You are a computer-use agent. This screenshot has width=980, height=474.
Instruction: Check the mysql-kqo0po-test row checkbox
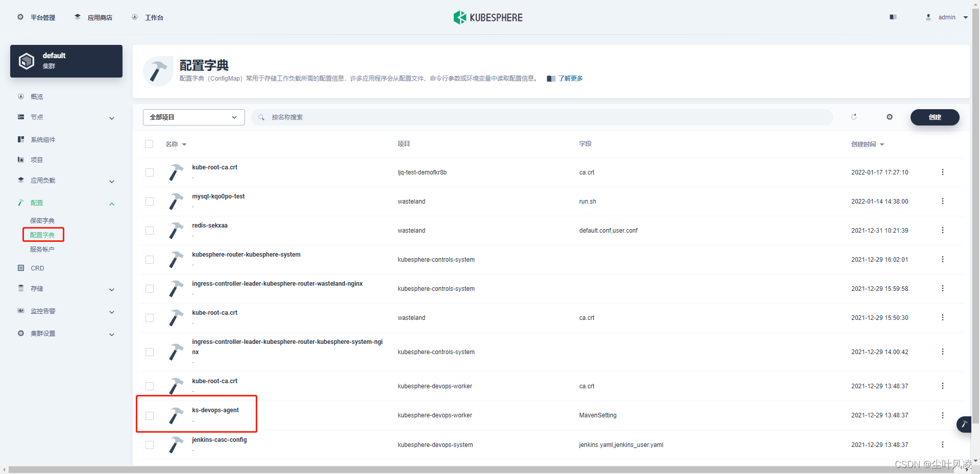coord(150,202)
